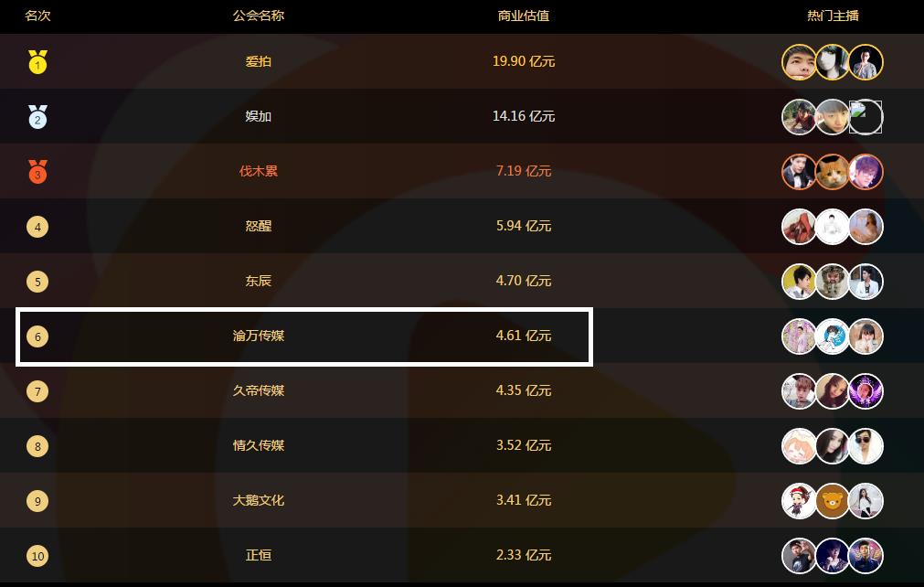
Task: Click the 名次 column header
Action: [37, 16]
